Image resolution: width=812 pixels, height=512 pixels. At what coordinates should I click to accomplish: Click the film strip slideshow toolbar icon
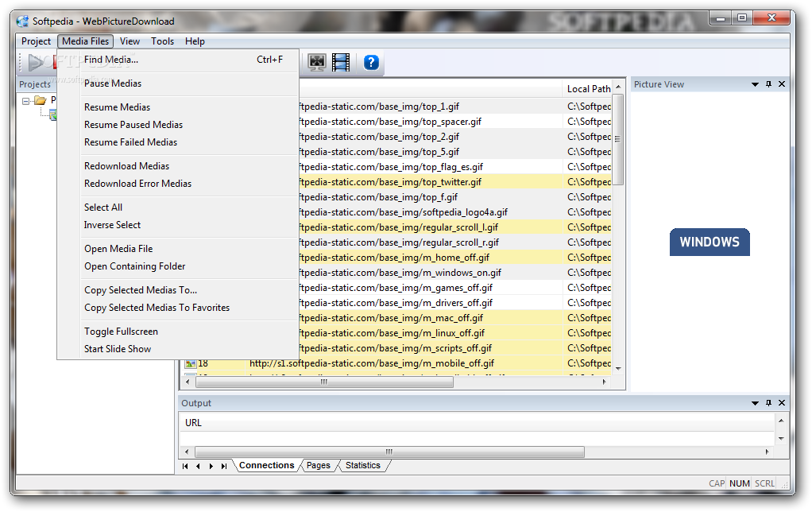point(341,63)
